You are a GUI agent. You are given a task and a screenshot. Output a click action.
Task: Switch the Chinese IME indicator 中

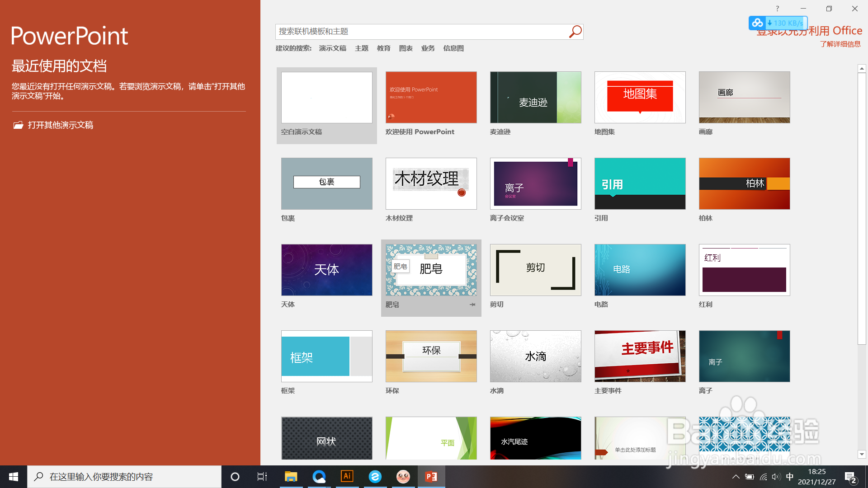(790, 477)
